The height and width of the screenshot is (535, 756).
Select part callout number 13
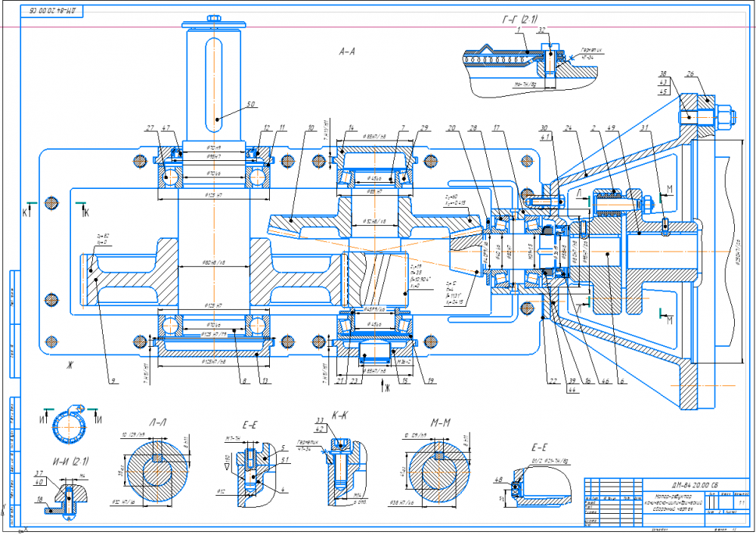click(x=265, y=381)
